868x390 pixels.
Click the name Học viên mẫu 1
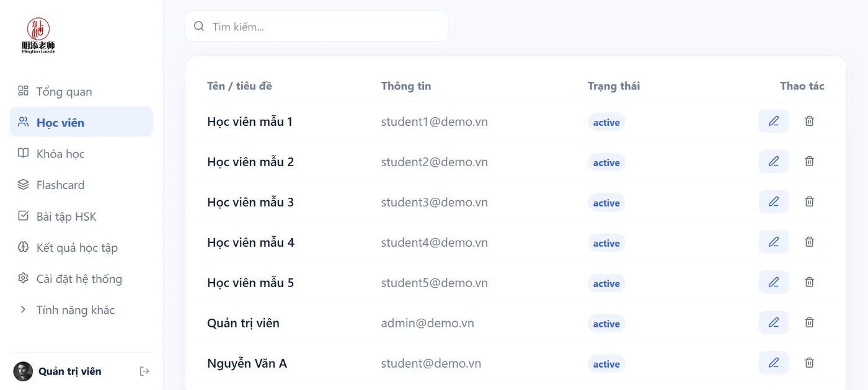click(x=250, y=122)
